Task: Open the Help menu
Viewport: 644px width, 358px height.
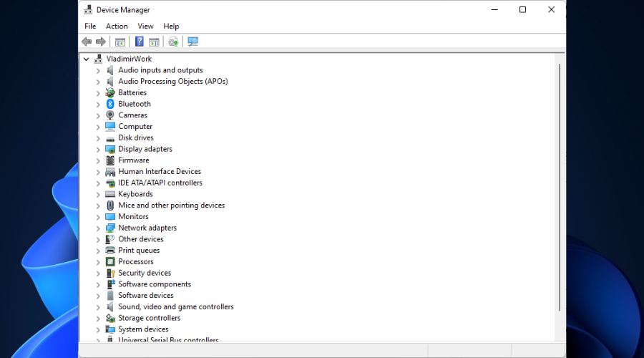Action: [171, 26]
